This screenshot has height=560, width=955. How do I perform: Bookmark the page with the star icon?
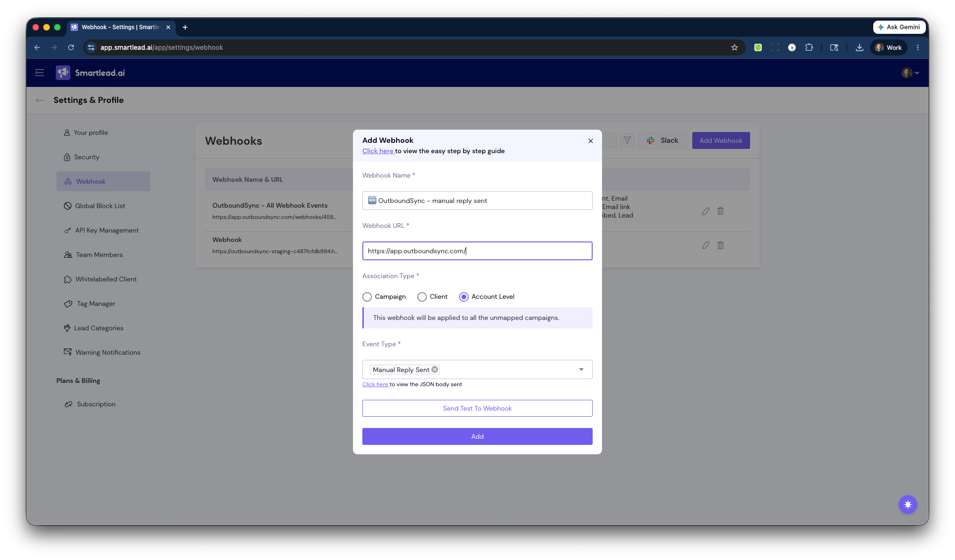pos(735,47)
